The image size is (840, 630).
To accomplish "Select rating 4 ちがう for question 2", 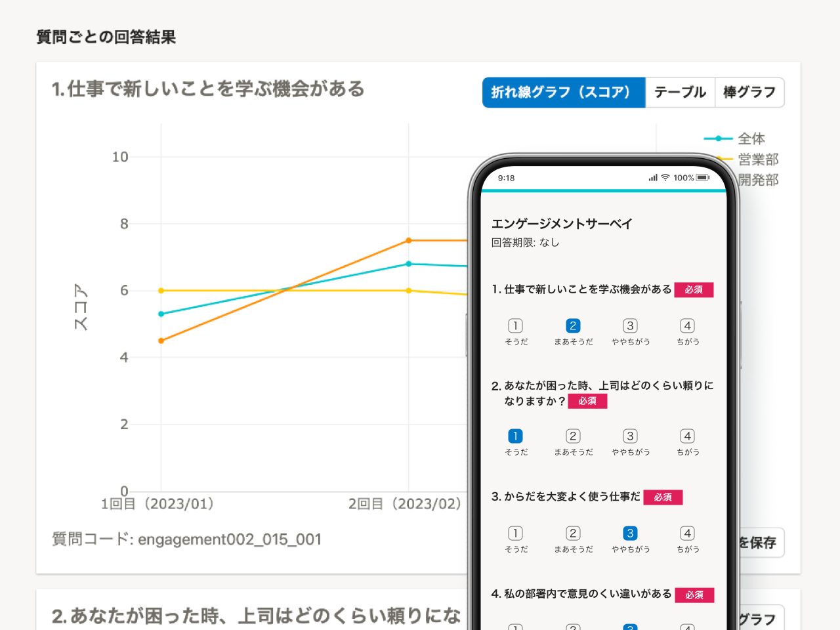I will click(x=687, y=434).
